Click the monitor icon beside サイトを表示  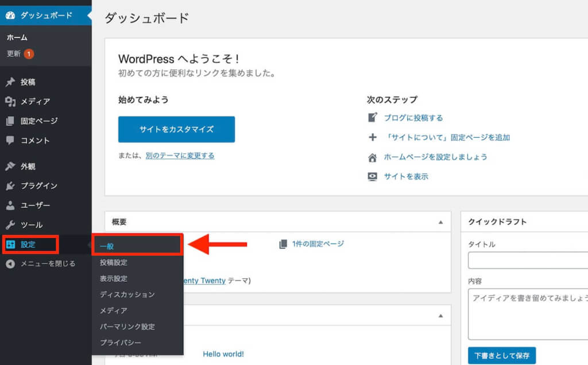coord(372,177)
